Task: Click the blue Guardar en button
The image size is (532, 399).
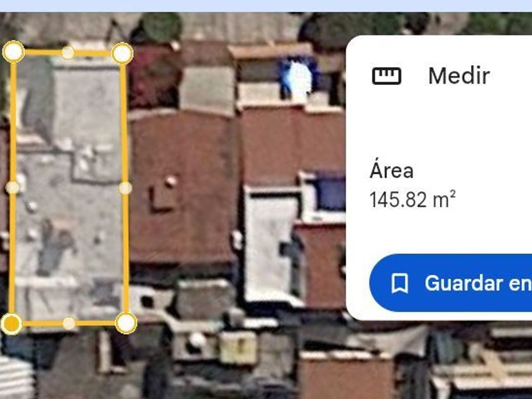Action: tap(450, 283)
